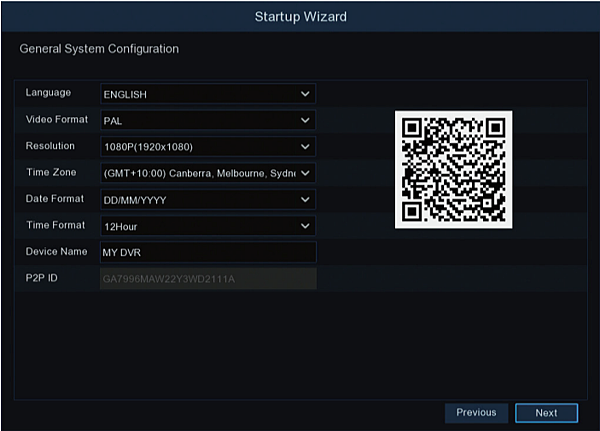
Task: Click the Date Format label
Action: [55, 199]
